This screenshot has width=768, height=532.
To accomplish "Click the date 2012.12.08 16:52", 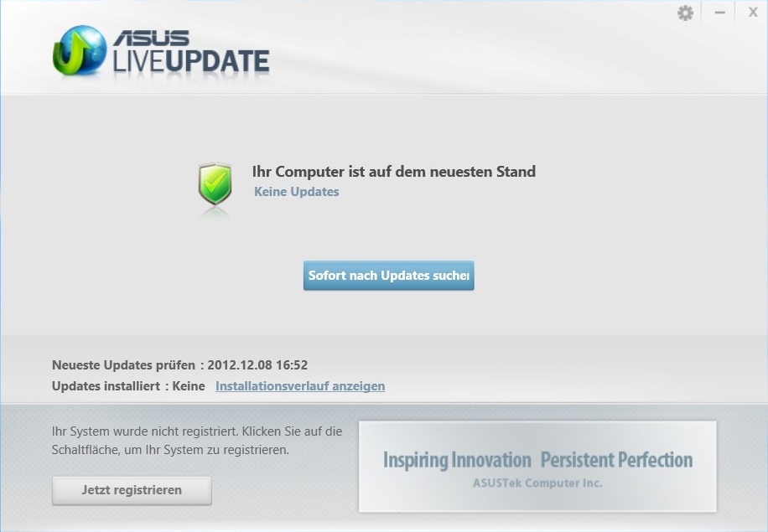I will click(257, 365).
